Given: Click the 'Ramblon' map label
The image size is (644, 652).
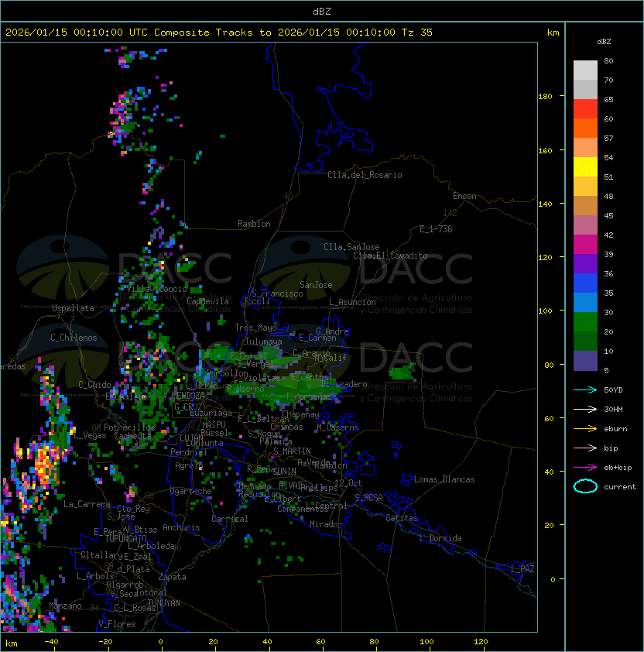Looking at the screenshot, I should 254,224.
